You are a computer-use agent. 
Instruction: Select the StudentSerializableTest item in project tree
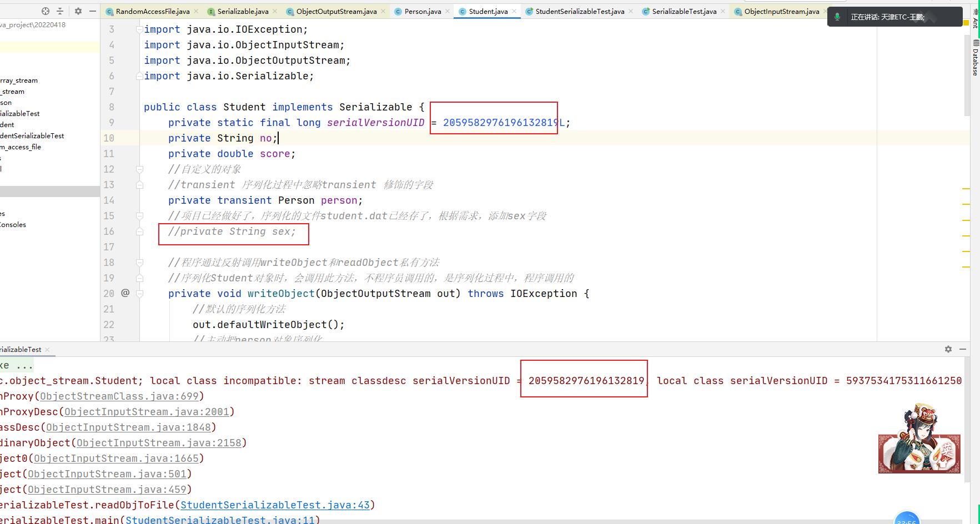[x=32, y=136]
